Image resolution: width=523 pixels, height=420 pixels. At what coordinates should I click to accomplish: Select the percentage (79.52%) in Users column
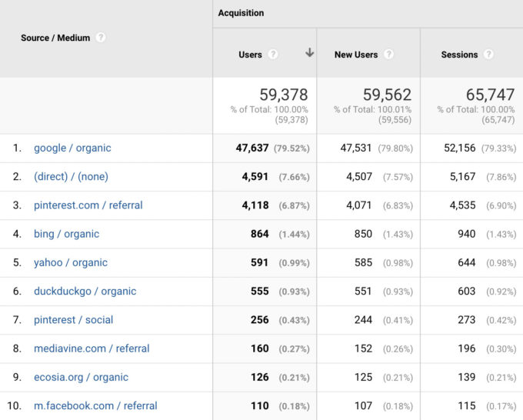pyautogui.click(x=291, y=148)
